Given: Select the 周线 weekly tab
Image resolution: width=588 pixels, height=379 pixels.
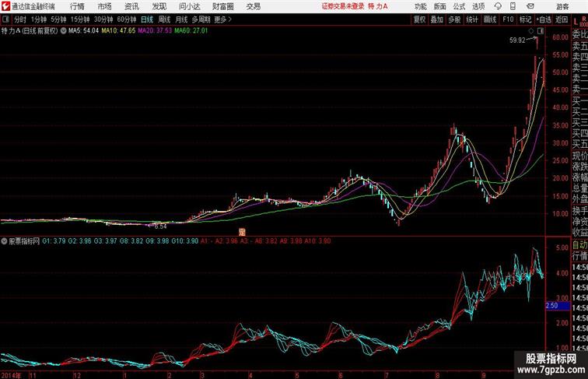Looking at the screenshot, I should tap(164, 19).
